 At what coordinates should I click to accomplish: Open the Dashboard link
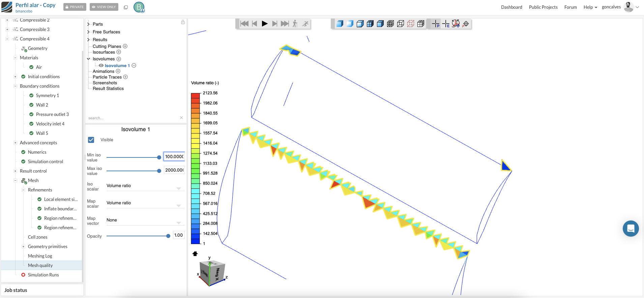click(511, 7)
